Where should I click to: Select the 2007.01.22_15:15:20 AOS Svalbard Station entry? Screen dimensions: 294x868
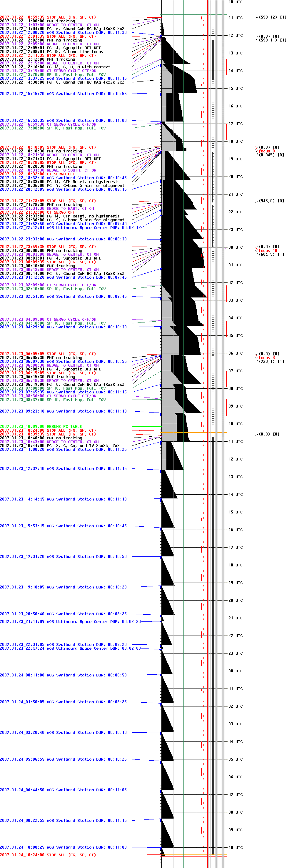63,94
